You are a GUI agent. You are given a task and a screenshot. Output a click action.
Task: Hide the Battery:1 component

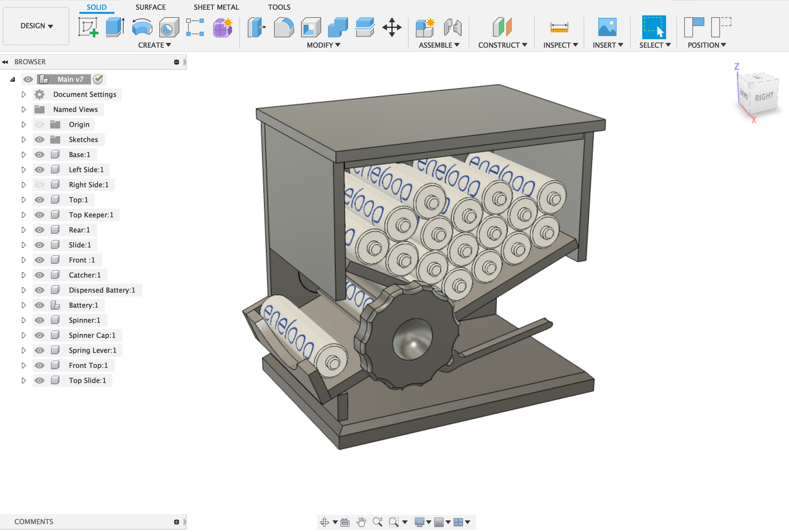39,305
